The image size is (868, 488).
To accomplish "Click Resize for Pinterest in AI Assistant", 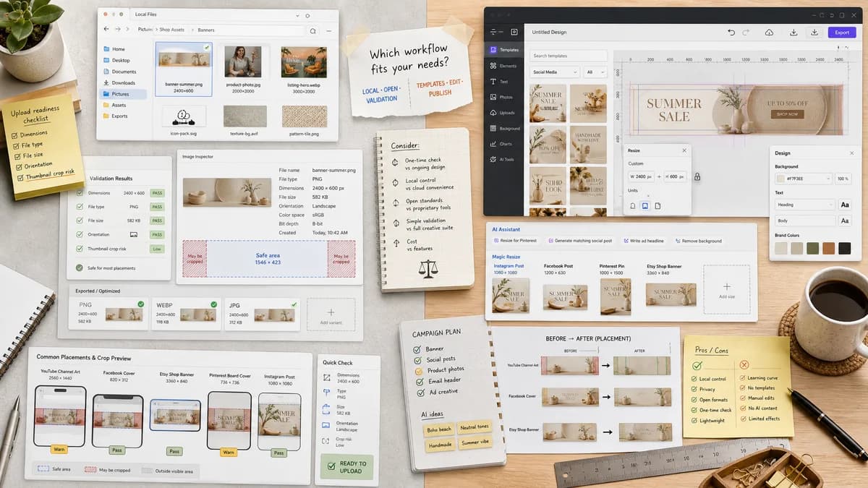I will coord(515,241).
